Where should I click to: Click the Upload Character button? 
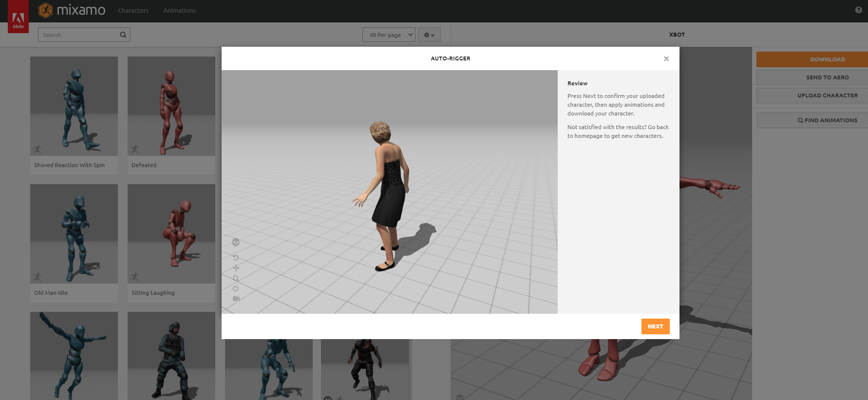tap(827, 95)
